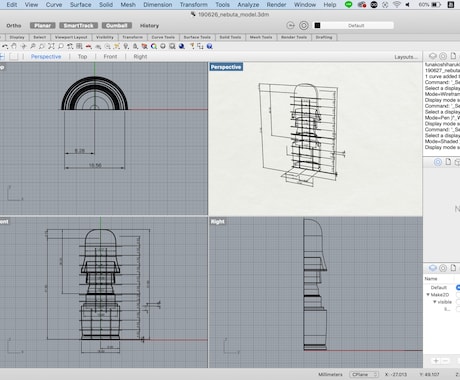The width and height of the screenshot is (460, 380).
Task: Click the Wi-Fi icon in macOS menu bar
Action: click(x=397, y=5)
